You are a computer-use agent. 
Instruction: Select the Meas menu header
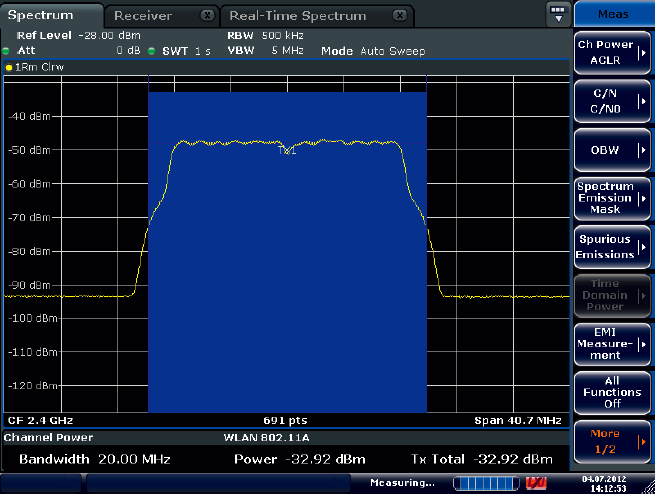click(613, 14)
